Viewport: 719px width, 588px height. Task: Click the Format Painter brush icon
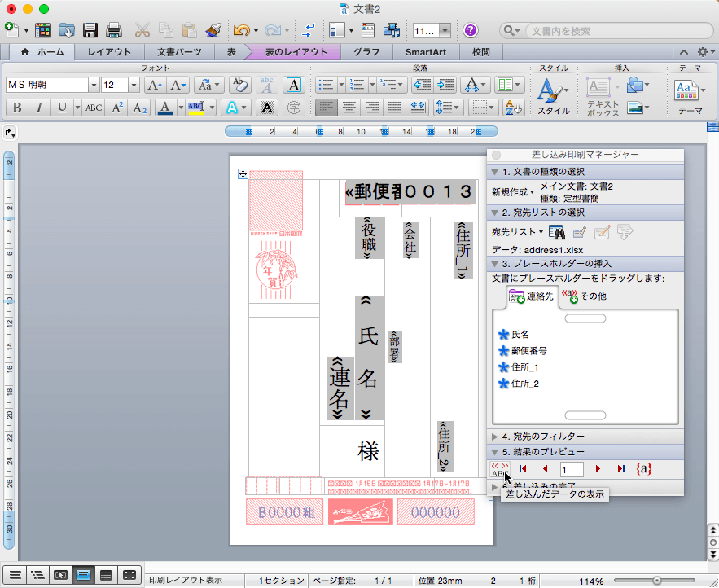click(213, 31)
